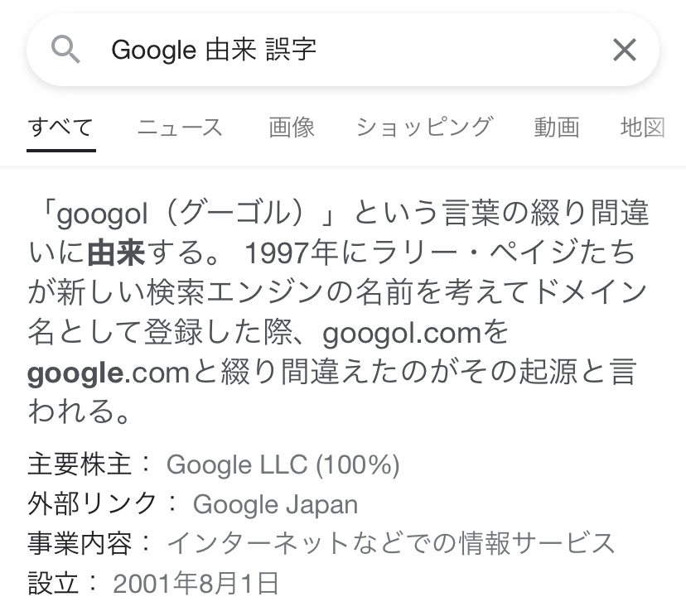Screen dimensions: 686x616
Task: Open the Google LLC (100%) link
Action: 283,465
